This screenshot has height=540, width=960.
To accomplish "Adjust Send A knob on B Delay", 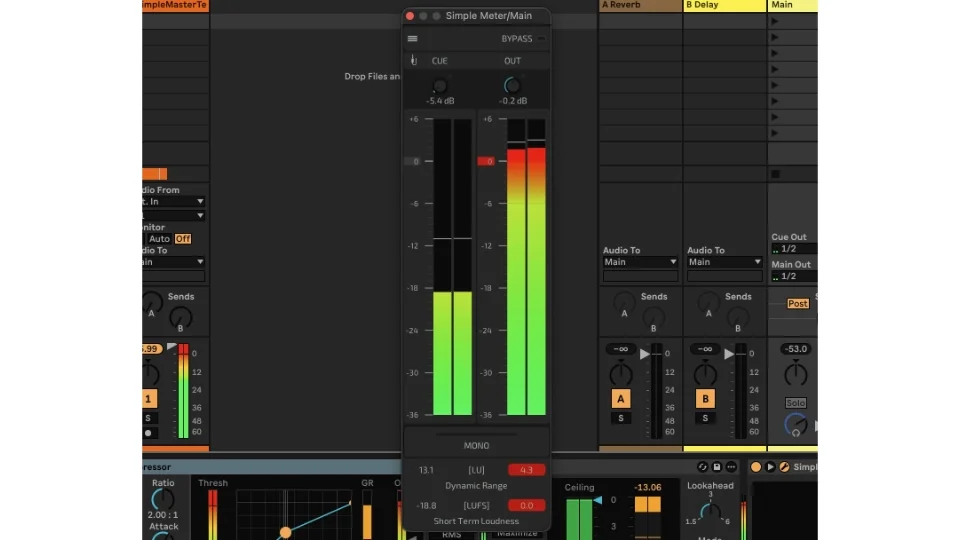I will click(x=708, y=302).
